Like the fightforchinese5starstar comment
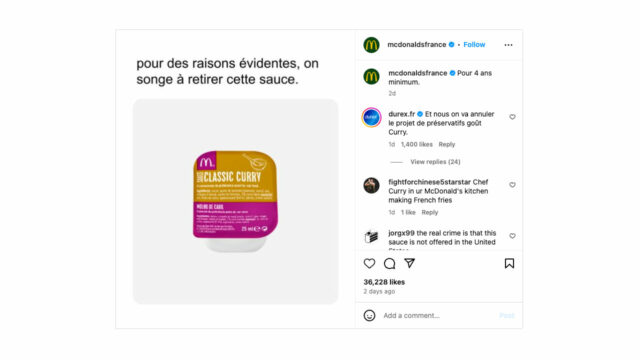This screenshot has width=640, height=360. coord(512,185)
